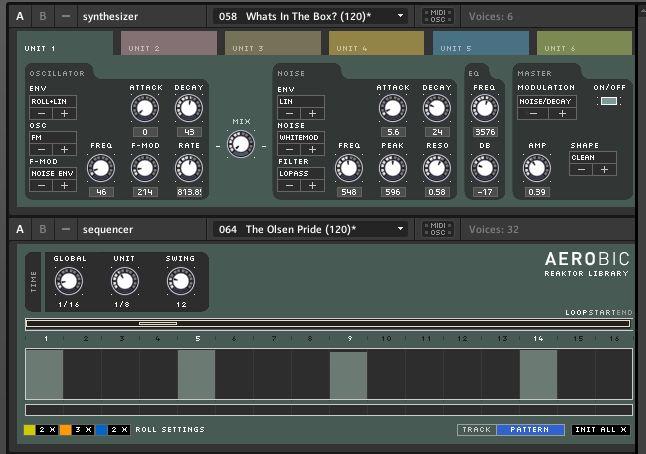Viewport: 646px width, 454px height.
Task: Toggle the synthesizer MIDI OSC indicator
Action: pyautogui.click(x=438, y=16)
